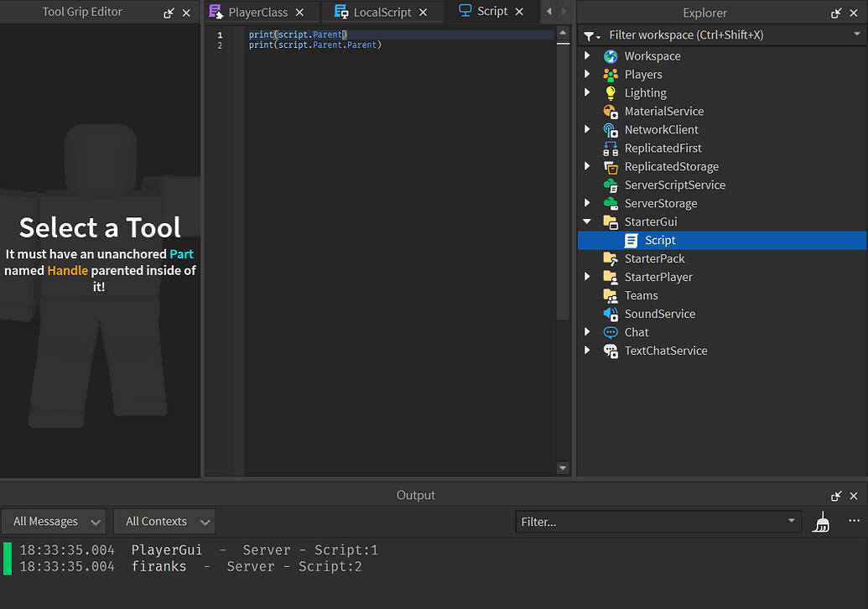
Task: Click the Lighting bulb icon
Action: [x=610, y=92]
